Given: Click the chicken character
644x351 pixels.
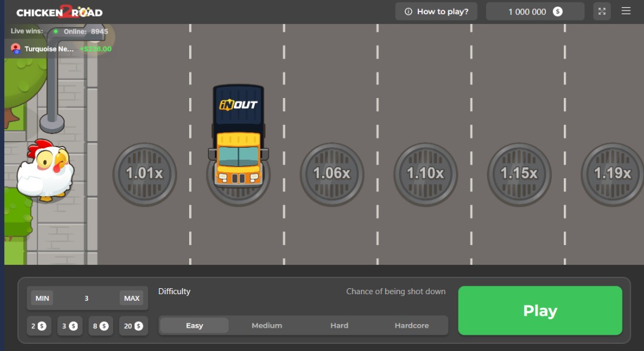Looking at the screenshot, I should (45, 170).
